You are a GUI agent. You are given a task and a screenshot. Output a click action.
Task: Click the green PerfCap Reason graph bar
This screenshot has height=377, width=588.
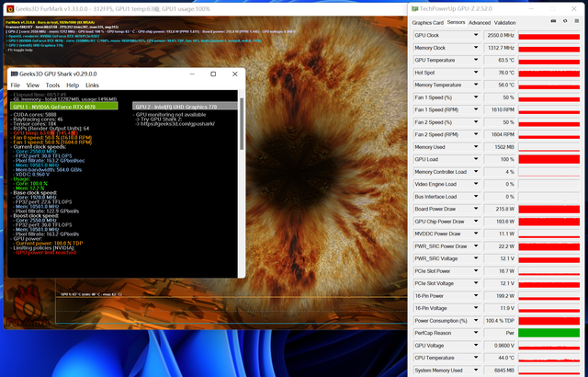pos(548,333)
